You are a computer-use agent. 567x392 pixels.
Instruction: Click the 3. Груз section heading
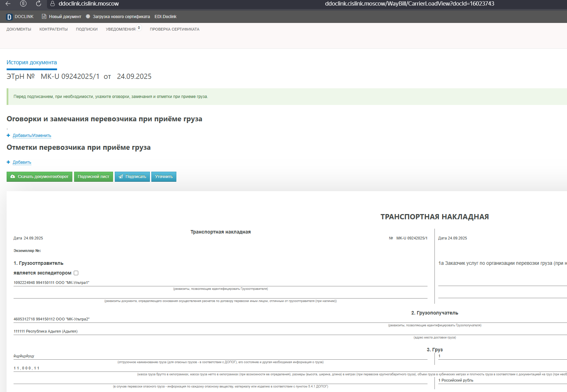[434, 350]
